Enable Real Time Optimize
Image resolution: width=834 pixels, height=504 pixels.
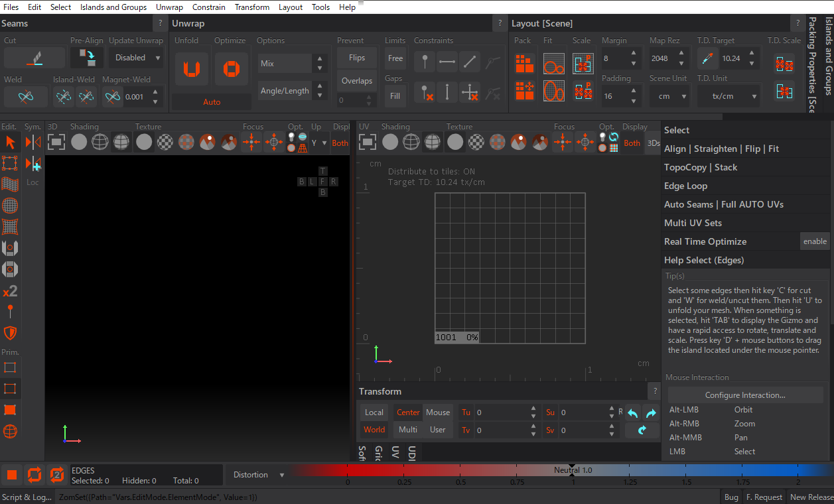[x=814, y=241]
